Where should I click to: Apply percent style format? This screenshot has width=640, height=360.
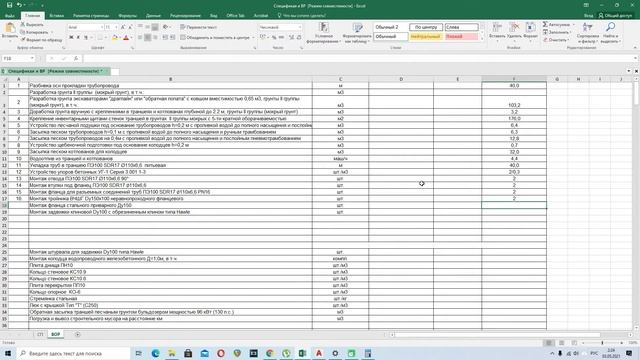tap(274, 38)
